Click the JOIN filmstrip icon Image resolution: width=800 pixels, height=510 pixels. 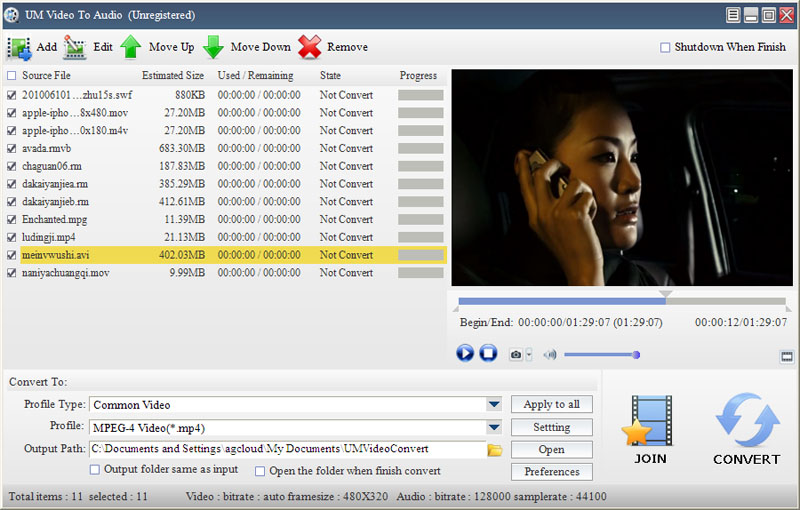pyautogui.click(x=650, y=420)
